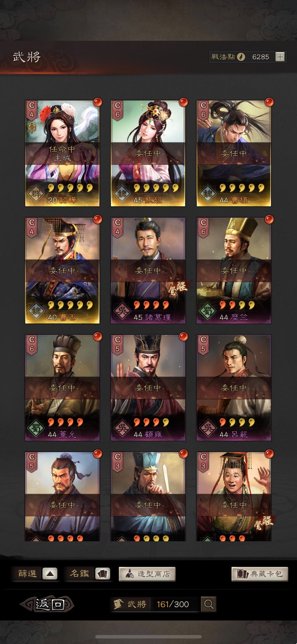Choose the 呂範 general card
Image resolution: width=297 pixels, height=644 pixels.
point(234,388)
